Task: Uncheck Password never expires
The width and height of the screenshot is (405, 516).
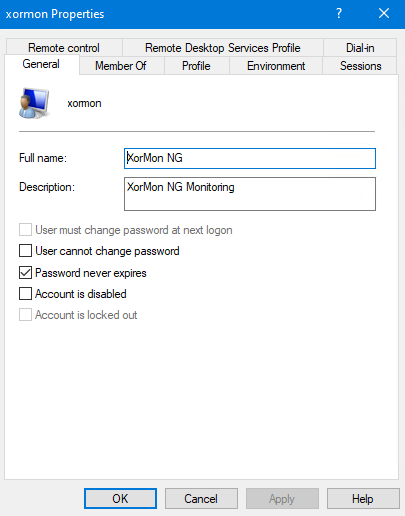Action: pos(25,273)
